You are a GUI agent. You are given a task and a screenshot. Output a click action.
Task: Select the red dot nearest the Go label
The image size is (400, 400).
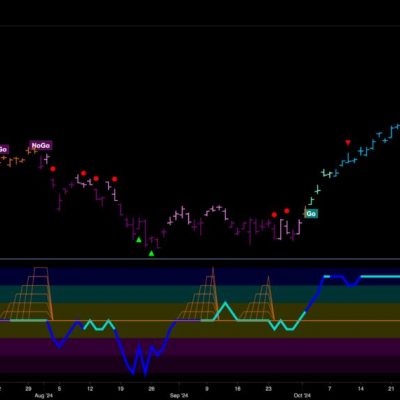(x=287, y=211)
